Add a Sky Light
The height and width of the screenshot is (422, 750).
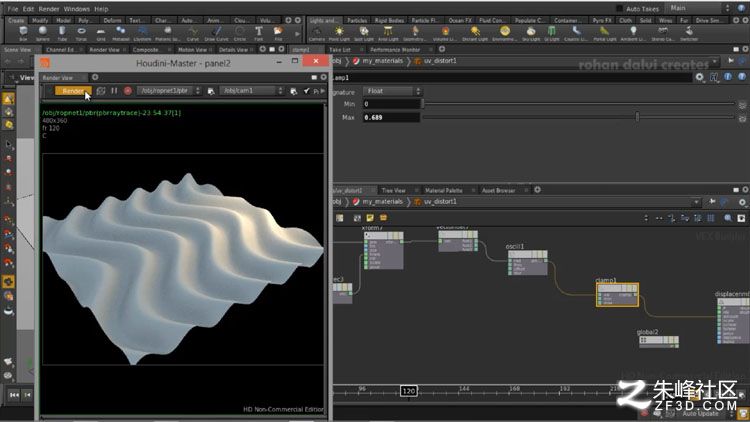531,33
